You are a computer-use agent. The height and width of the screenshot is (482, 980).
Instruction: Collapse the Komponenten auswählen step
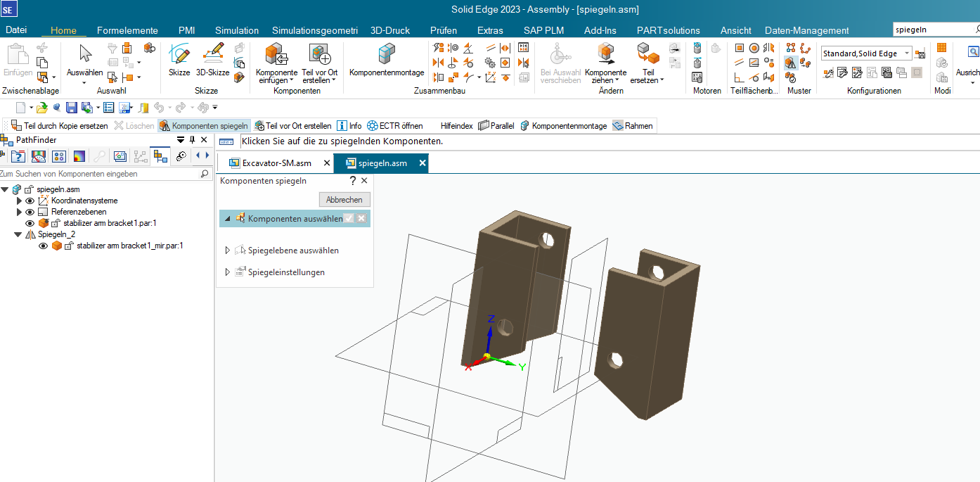click(228, 219)
